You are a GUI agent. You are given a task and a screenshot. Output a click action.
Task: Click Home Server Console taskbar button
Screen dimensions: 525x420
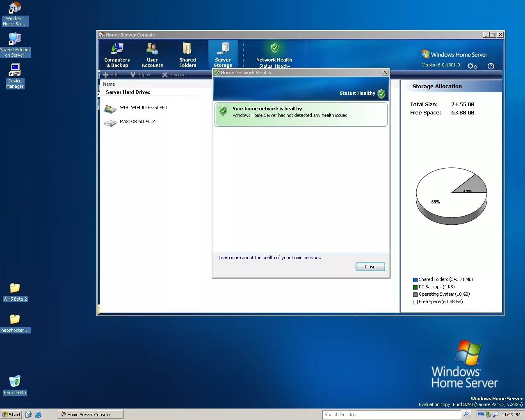tap(90, 415)
